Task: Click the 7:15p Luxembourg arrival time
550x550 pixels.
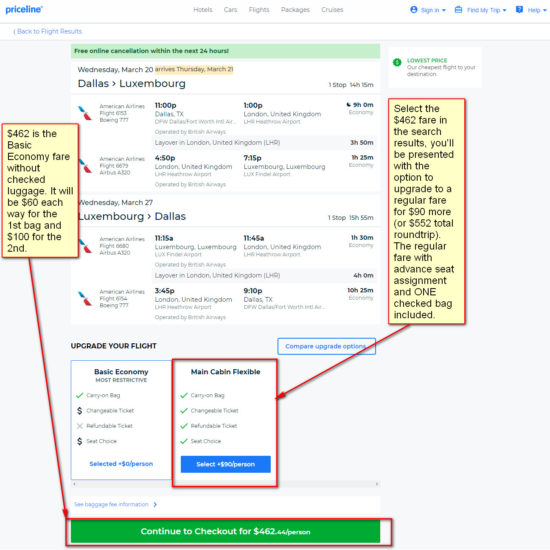Action: tap(253, 158)
